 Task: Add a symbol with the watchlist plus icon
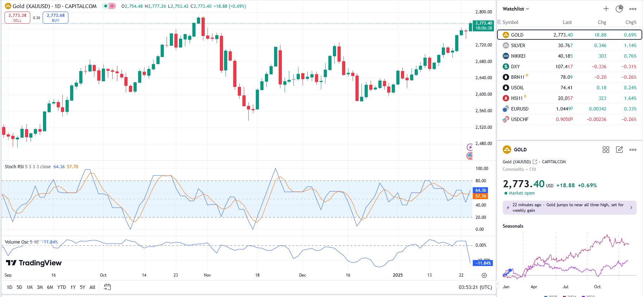coord(606,9)
